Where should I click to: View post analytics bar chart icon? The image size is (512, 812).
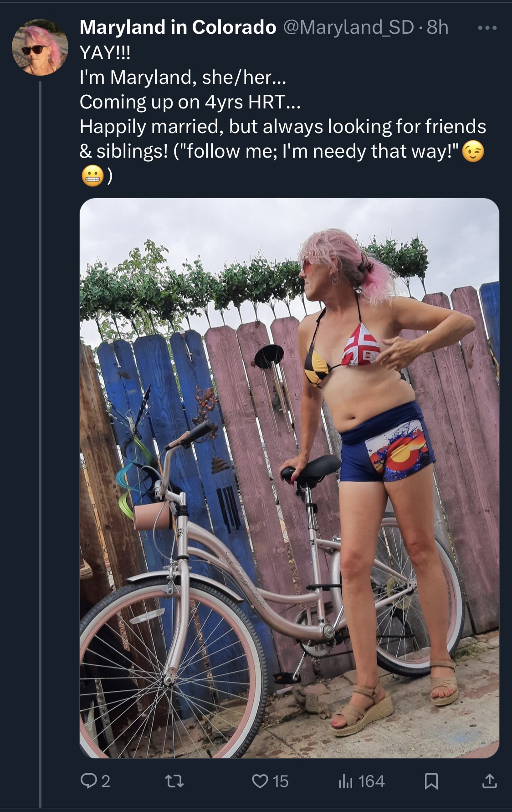point(346,781)
